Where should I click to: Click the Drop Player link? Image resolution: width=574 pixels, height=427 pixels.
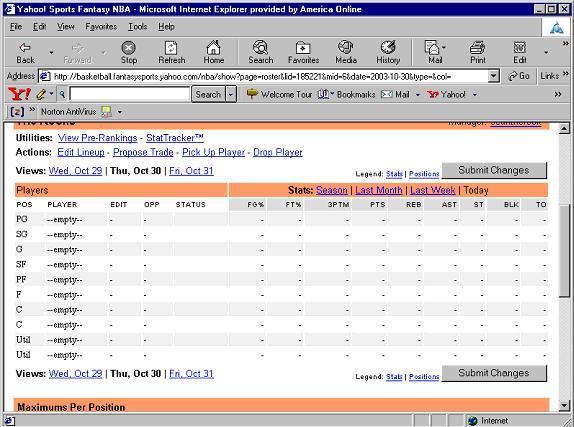[x=278, y=152]
